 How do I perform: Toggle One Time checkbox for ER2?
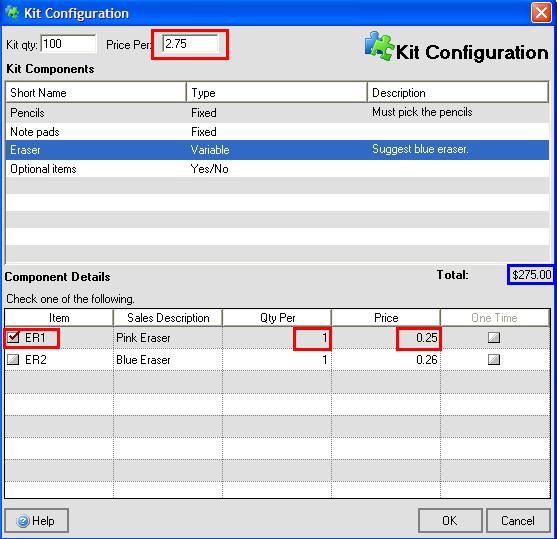click(494, 360)
